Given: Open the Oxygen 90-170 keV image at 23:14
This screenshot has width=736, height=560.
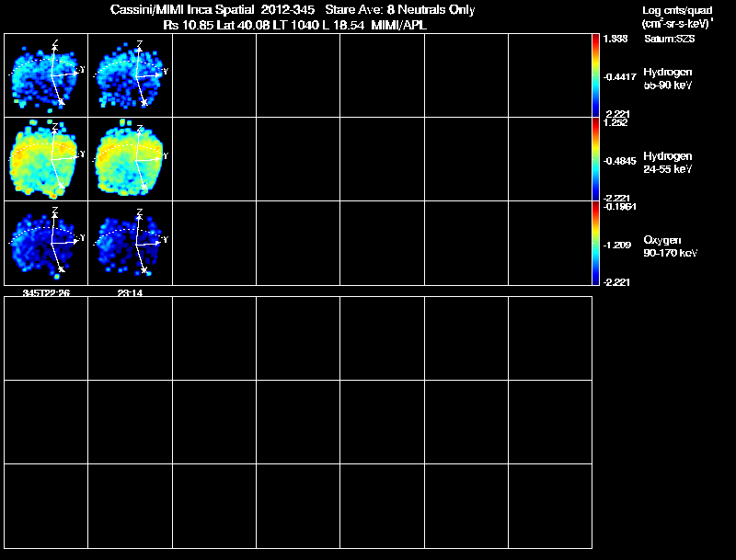Looking at the screenshot, I should [x=130, y=243].
